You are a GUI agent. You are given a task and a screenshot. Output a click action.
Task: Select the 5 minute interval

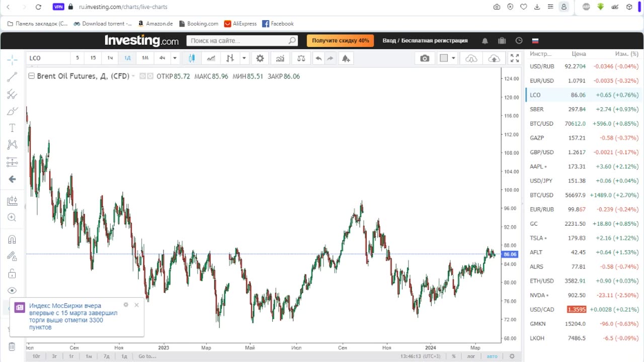(77, 58)
